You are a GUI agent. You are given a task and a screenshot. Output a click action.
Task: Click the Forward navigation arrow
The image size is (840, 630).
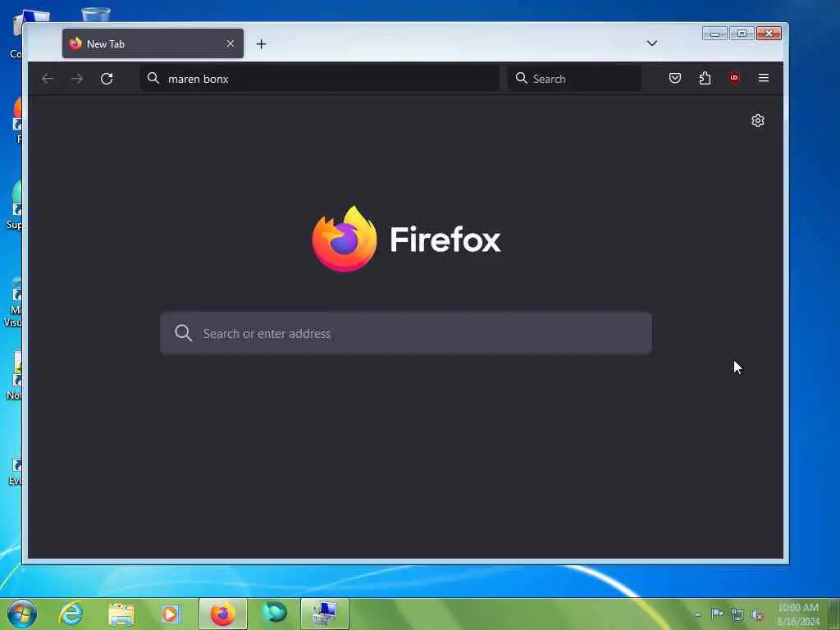[77, 79]
